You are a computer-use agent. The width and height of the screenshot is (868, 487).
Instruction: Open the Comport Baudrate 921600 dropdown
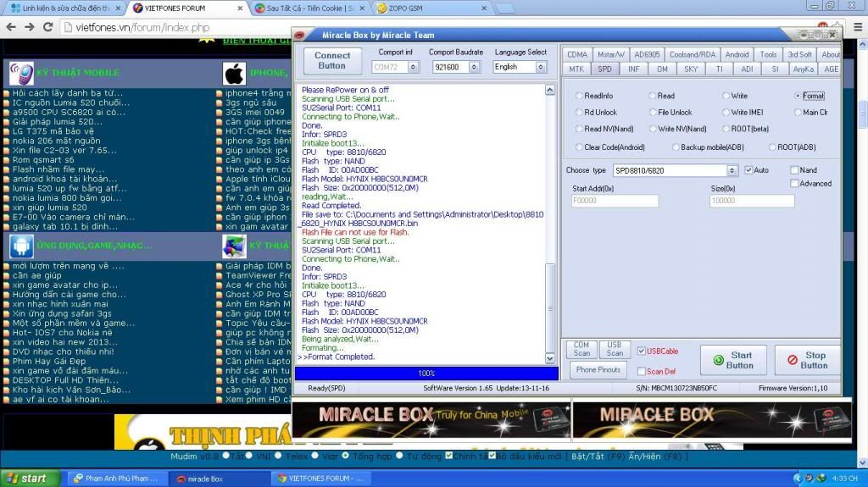[x=475, y=67]
